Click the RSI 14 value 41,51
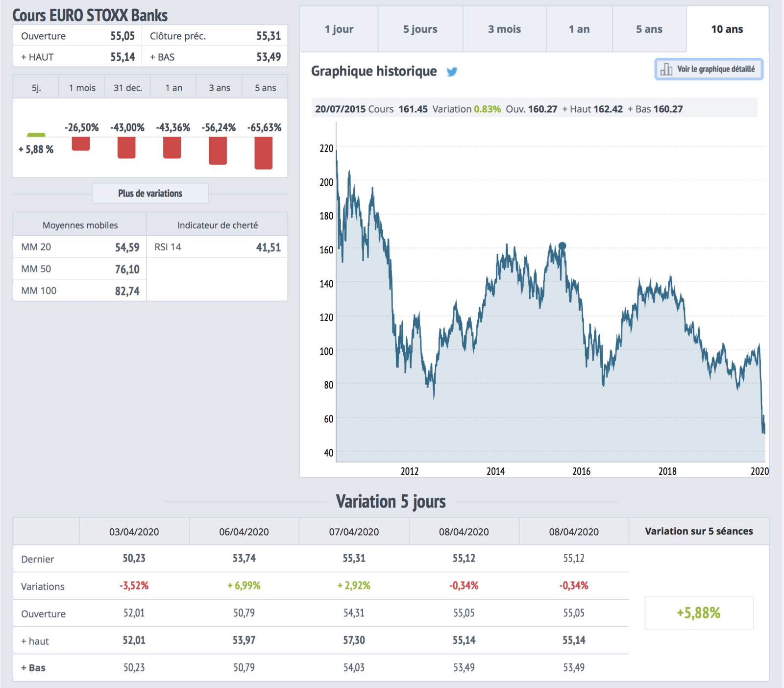 coord(269,247)
